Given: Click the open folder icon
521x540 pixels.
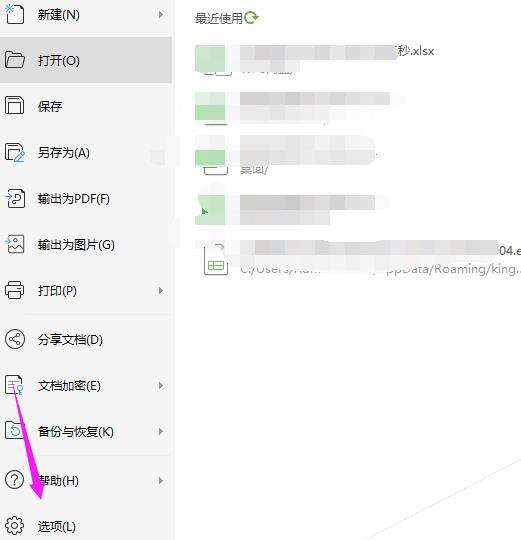Looking at the screenshot, I should click(14, 60).
